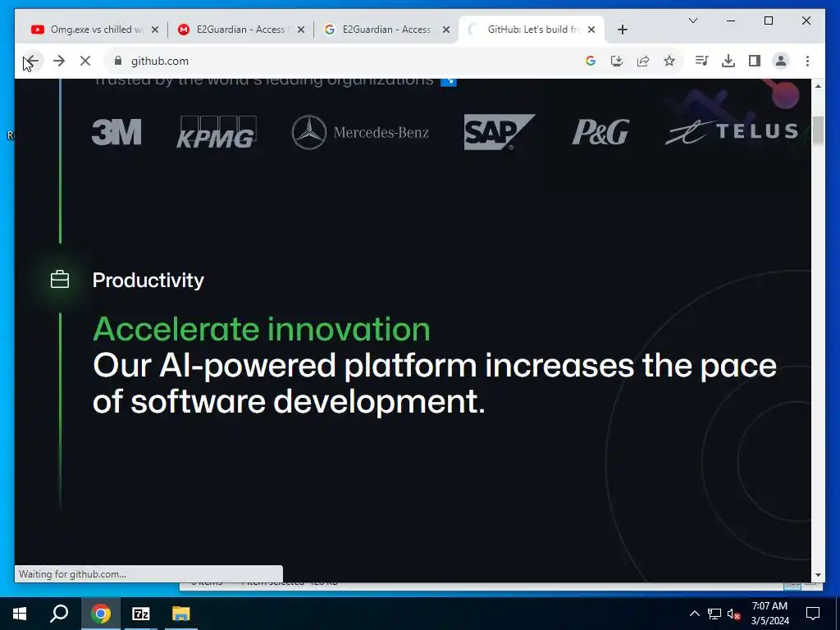Switch to the E2Guardian Google search tab

pyautogui.click(x=386, y=30)
